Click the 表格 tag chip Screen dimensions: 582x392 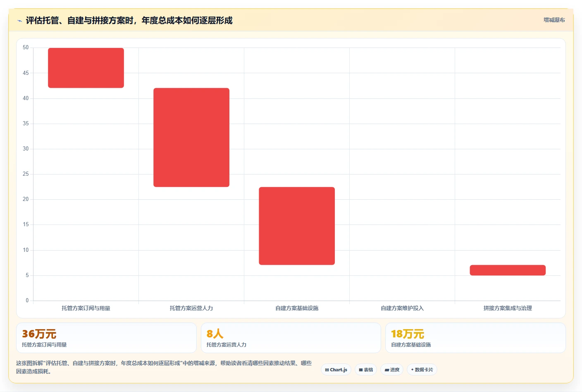(366, 370)
